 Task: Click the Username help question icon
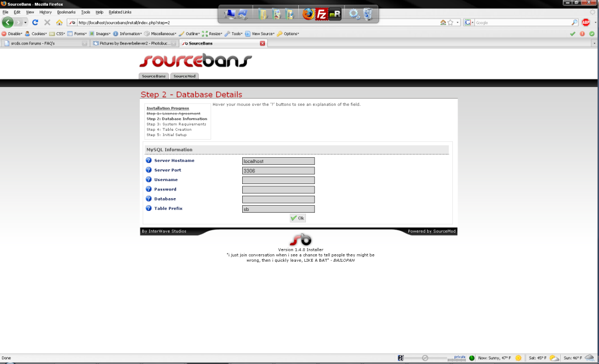tap(149, 179)
